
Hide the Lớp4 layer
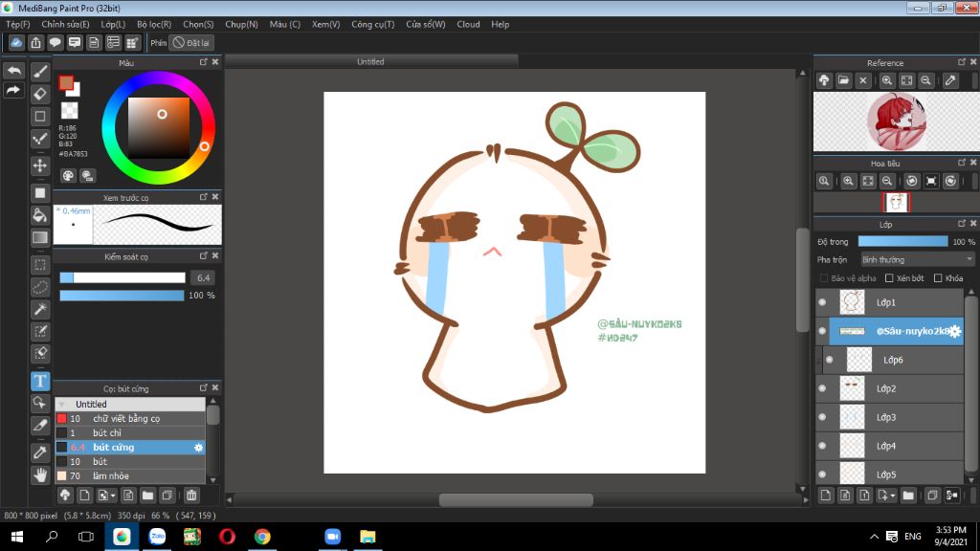coord(822,446)
